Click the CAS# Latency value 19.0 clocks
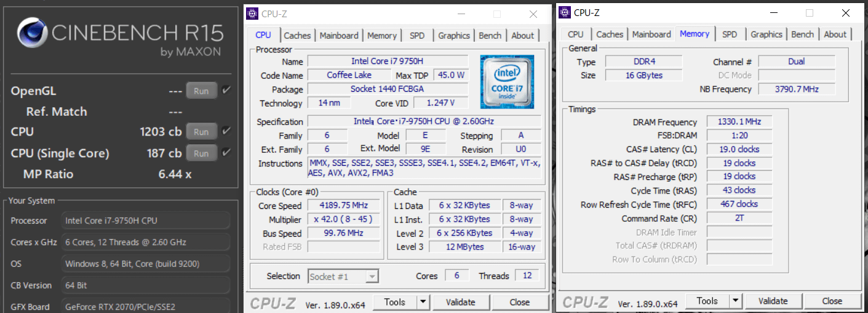 click(739, 149)
